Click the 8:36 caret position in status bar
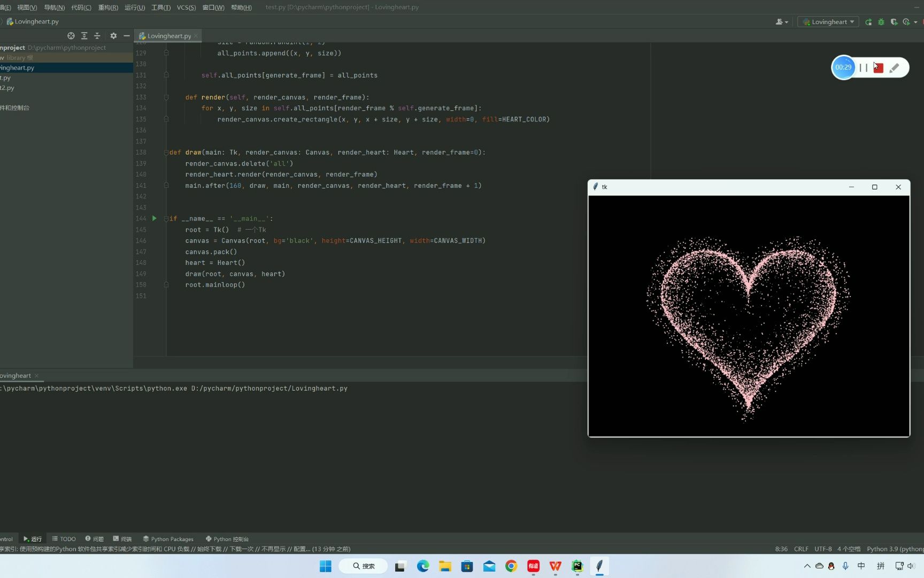 coord(781,549)
